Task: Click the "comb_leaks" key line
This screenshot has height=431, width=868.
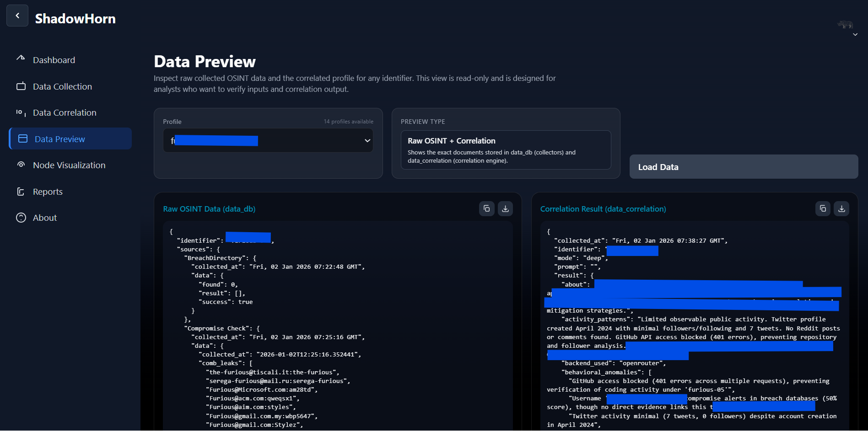Action: 225,363
